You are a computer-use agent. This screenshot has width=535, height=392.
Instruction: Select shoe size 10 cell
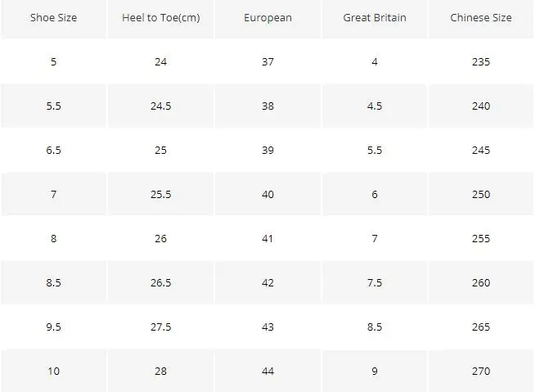coord(53,371)
